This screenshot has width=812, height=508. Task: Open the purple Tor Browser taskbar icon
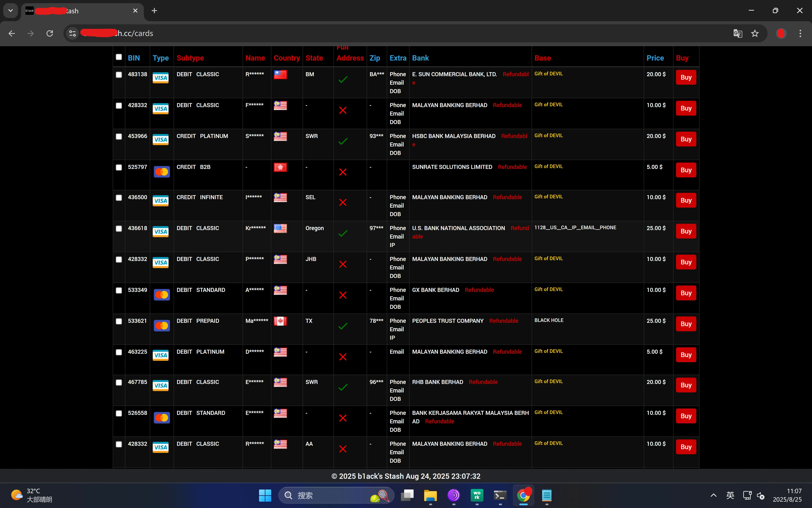tap(454, 495)
